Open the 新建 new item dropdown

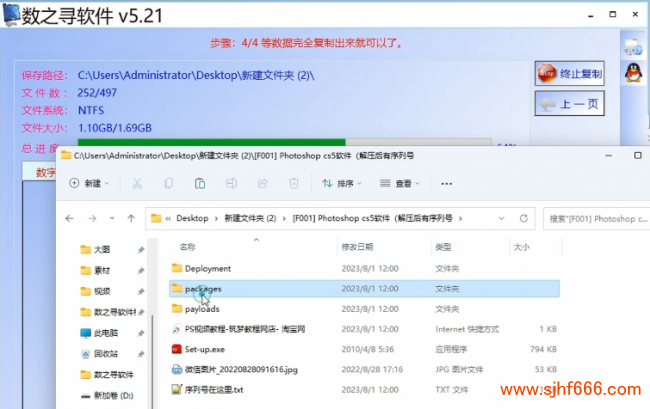[89, 184]
